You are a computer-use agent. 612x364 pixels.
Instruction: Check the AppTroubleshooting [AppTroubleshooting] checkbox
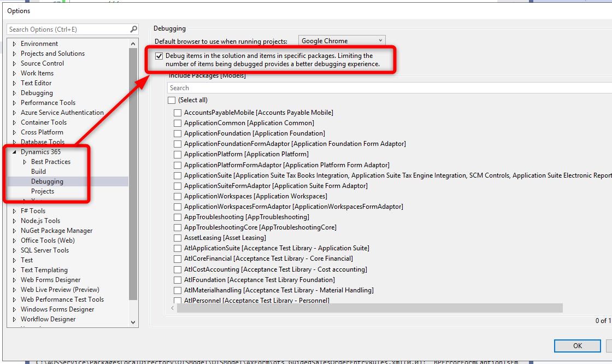pos(178,217)
